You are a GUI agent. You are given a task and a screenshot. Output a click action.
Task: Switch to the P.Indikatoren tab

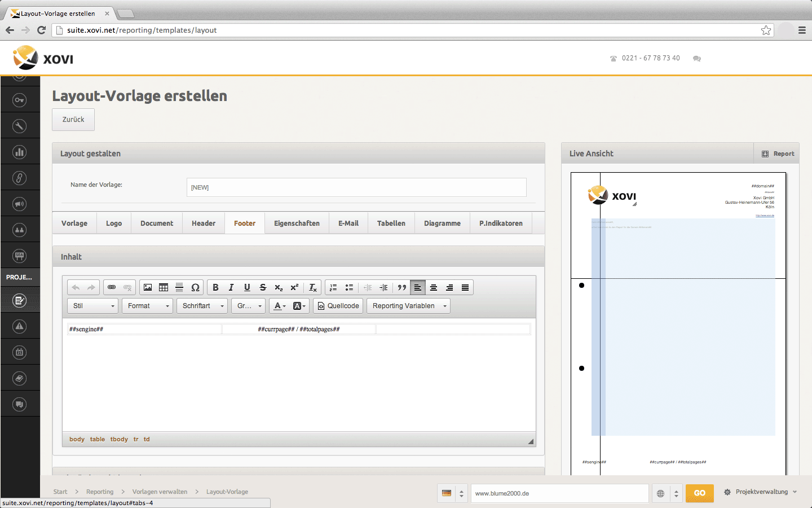click(501, 224)
